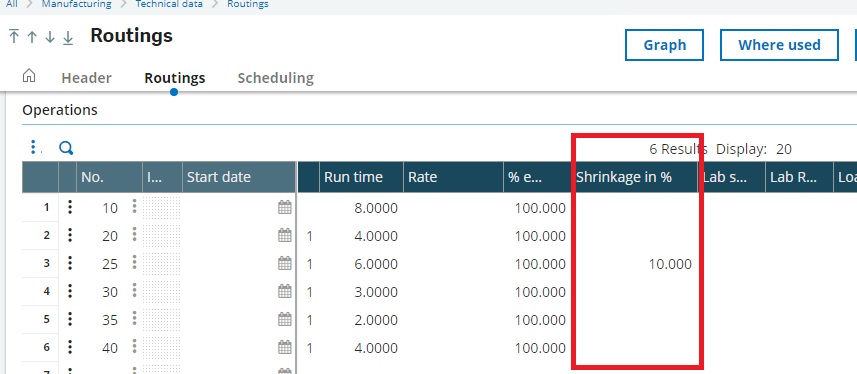
Task: Select run time cell 6.0000
Action: click(361, 264)
